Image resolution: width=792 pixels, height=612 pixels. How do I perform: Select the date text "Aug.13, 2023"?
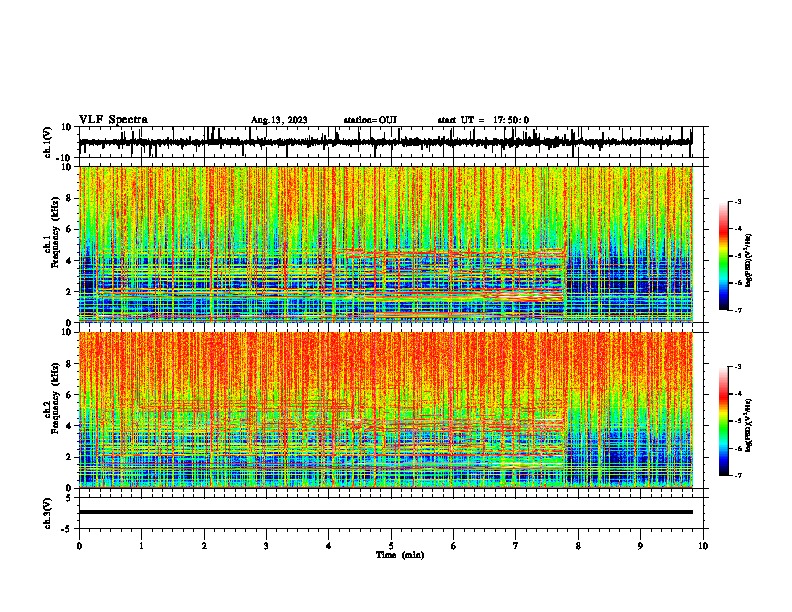279,120
